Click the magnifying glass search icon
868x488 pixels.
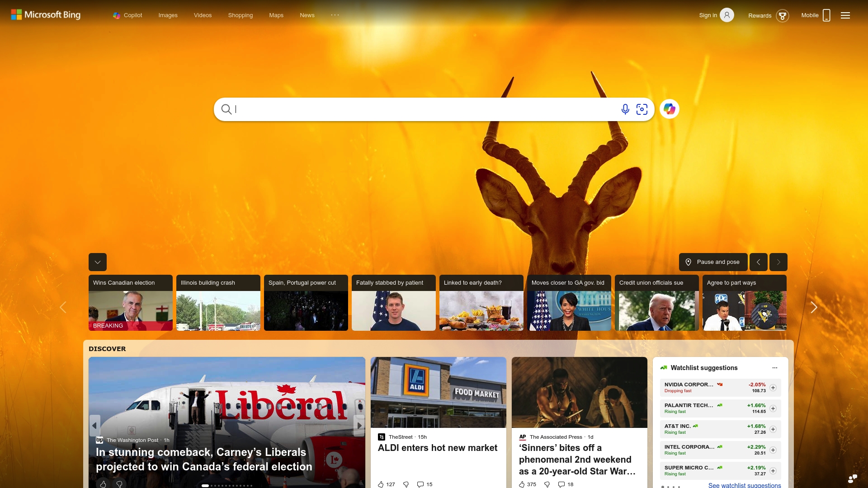[x=226, y=109]
